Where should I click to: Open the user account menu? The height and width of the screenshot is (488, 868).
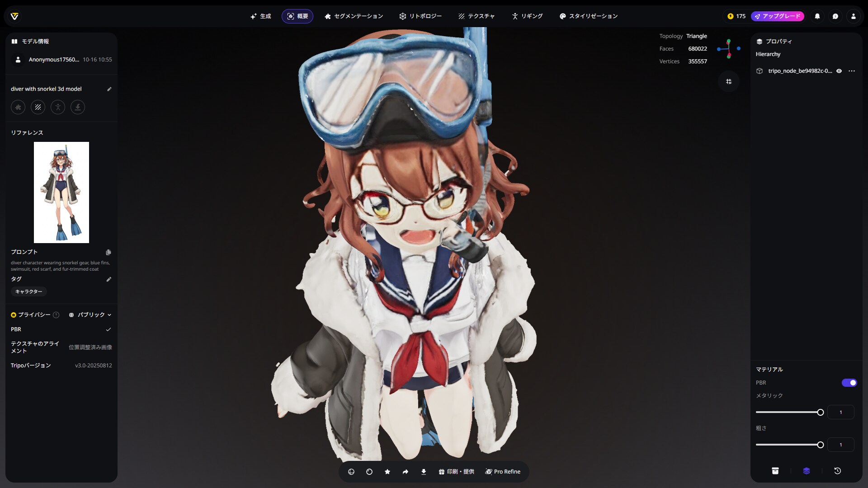tap(854, 16)
